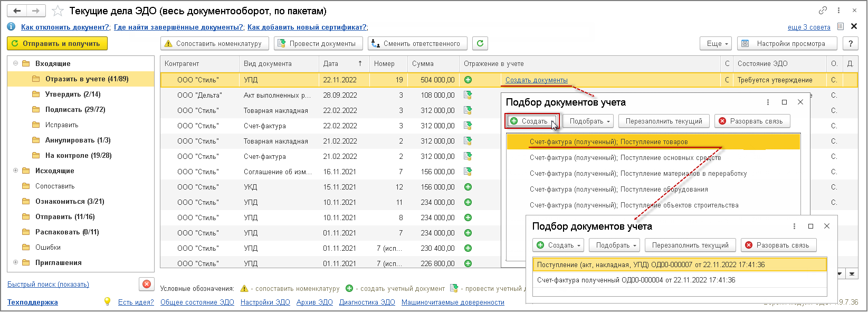868x312 pixels.
Task: Expand the Приглашения folder node
Action: click(16, 262)
